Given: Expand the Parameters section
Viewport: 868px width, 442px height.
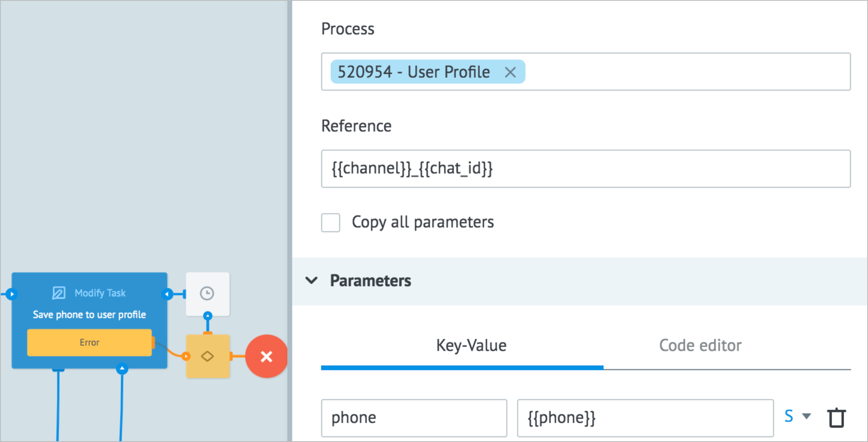Looking at the screenshot, I should 313,281.
